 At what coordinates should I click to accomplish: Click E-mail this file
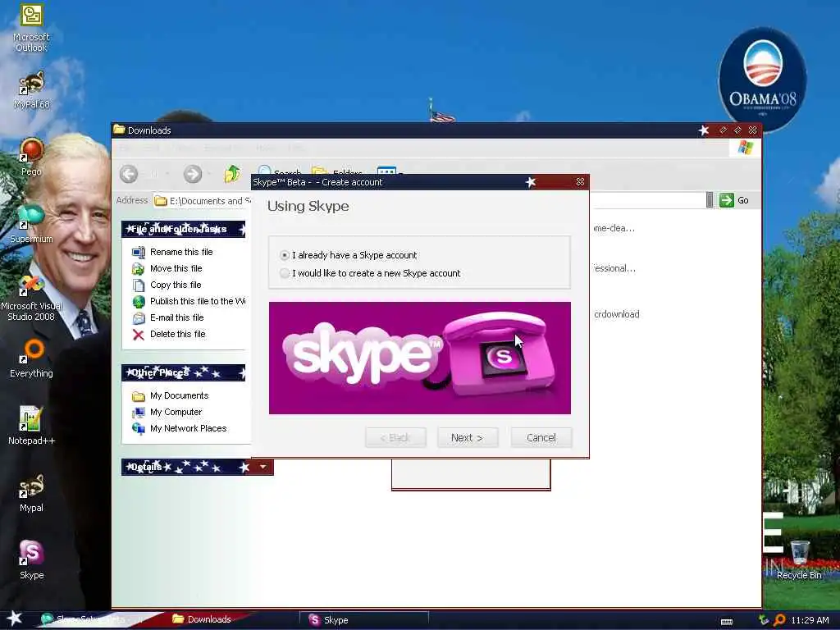(177, 317)
